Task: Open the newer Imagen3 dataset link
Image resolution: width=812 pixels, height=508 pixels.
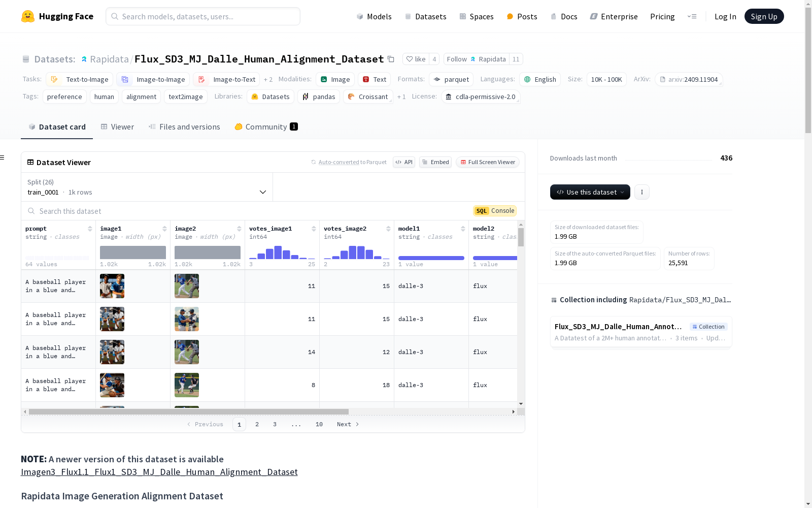Action: click(x=159, y=472)
